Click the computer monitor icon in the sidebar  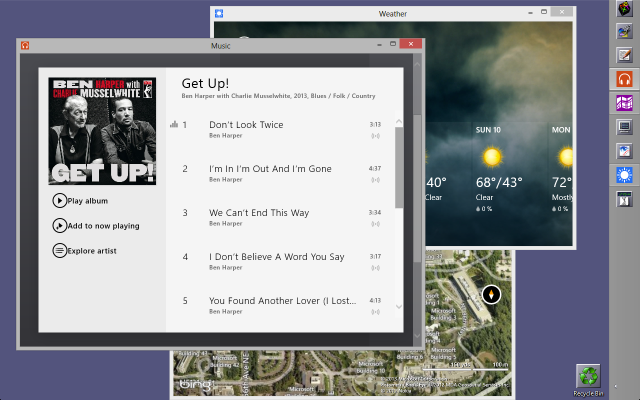pos(624,127)
